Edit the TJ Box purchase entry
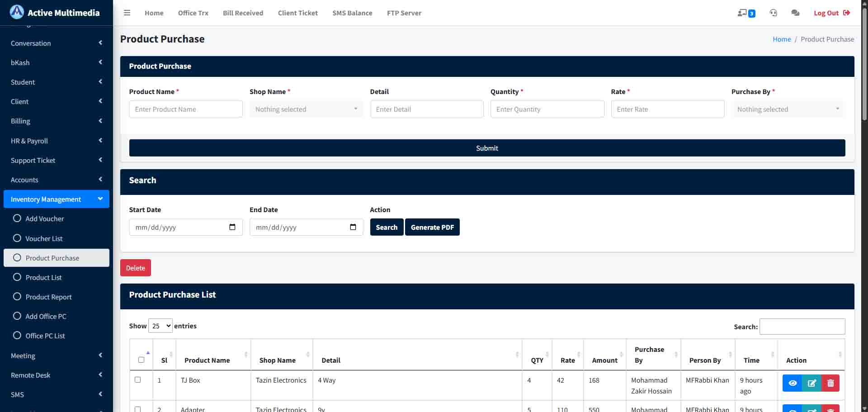Image resolution: width=868 pixels, height=412 pixels. click(812, 383)
